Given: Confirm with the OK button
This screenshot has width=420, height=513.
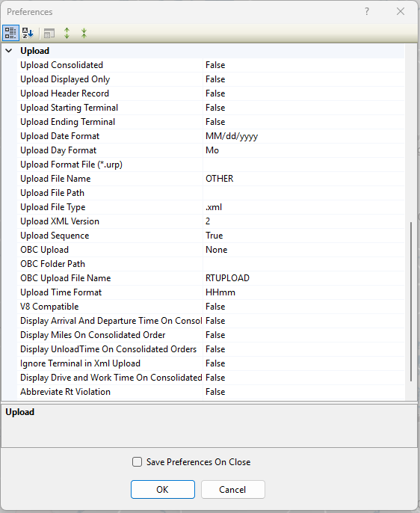Looking at the screenshot, I should 163,489.
